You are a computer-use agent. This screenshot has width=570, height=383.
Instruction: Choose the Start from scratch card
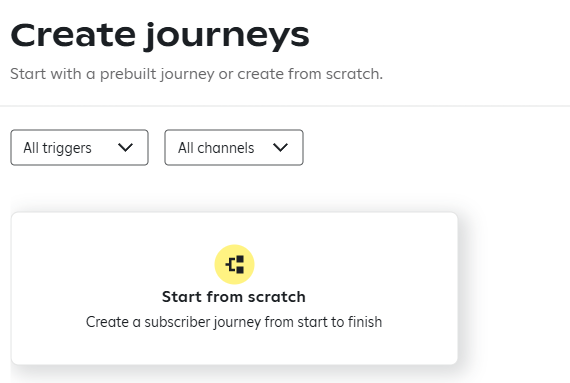tap(234, 289)
